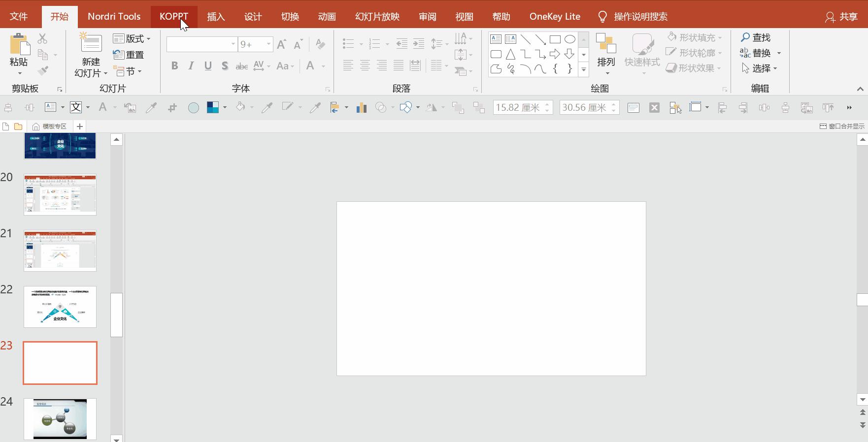Open the Insert (插入) ribbon tab
The height and width of the screenshot is (442, 868).
[x=216, y=16]
